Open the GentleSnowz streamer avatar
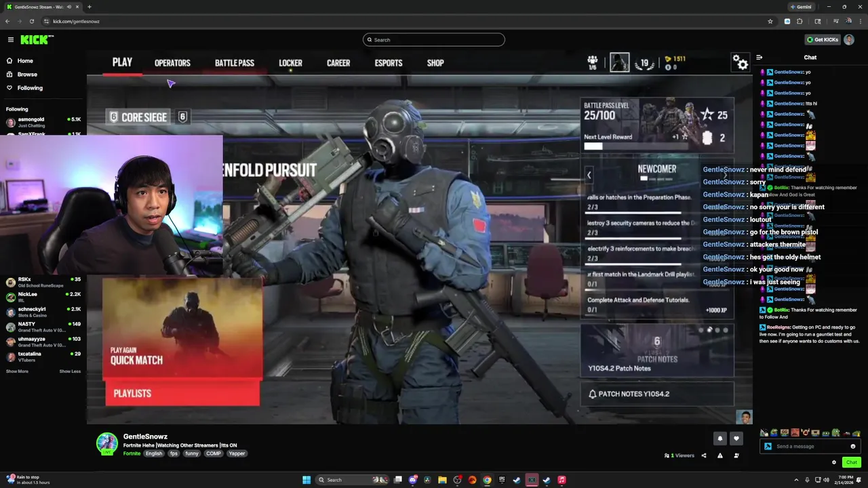The height and width of the screenshot is (488, 868). [x=106, y=443]
